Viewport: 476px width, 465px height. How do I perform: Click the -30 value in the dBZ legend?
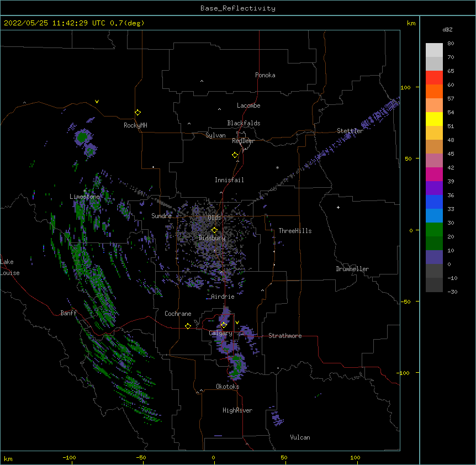(x=452, y=292)
